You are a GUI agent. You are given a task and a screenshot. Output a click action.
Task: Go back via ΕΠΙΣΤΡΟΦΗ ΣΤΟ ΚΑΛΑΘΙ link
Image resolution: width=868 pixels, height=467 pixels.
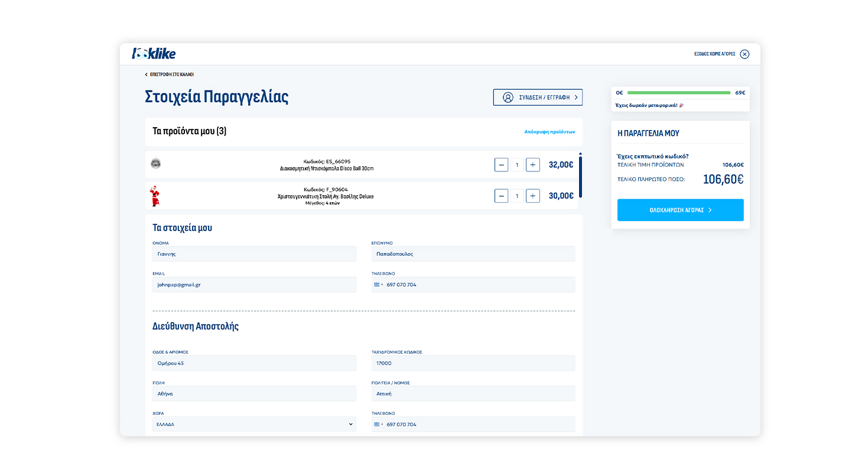tap(171, 74)
